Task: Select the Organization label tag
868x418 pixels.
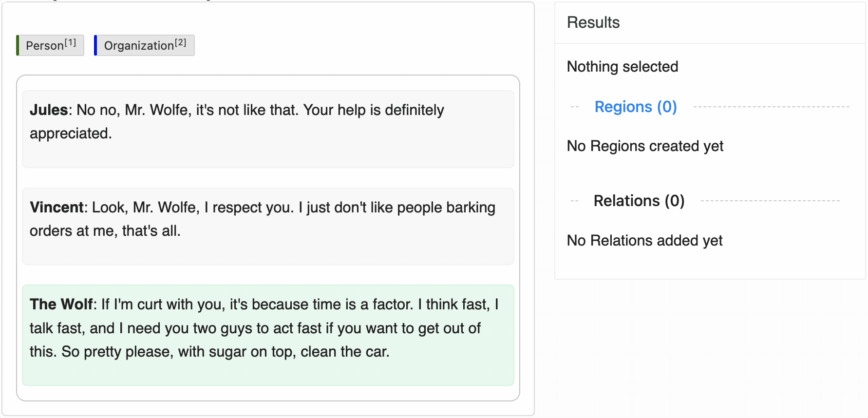Action: pos(145,45)
